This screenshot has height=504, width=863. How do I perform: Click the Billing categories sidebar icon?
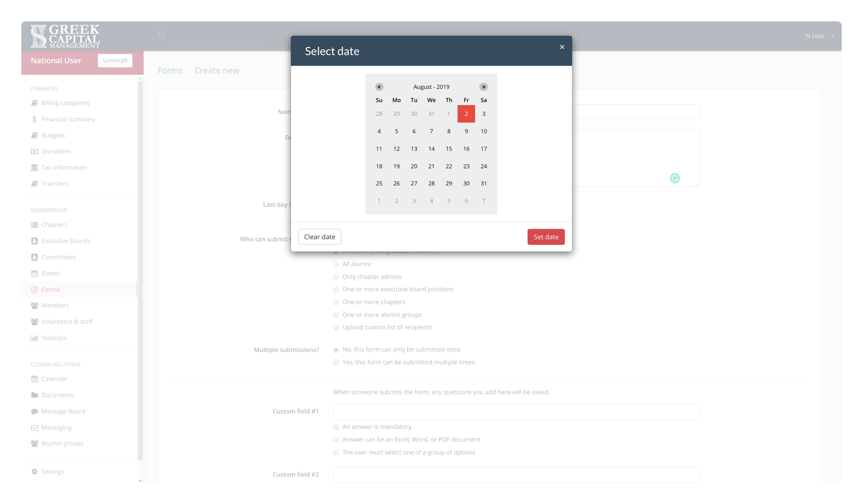34,103
